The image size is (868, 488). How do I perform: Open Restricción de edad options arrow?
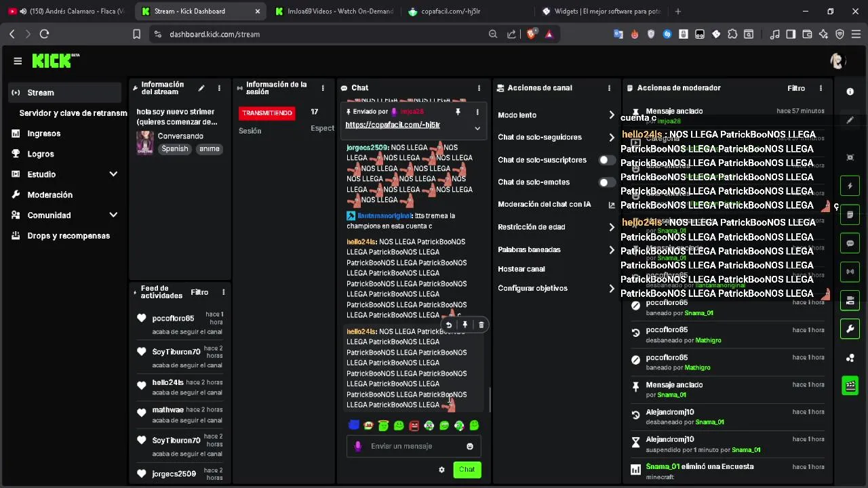coord(611,227)
